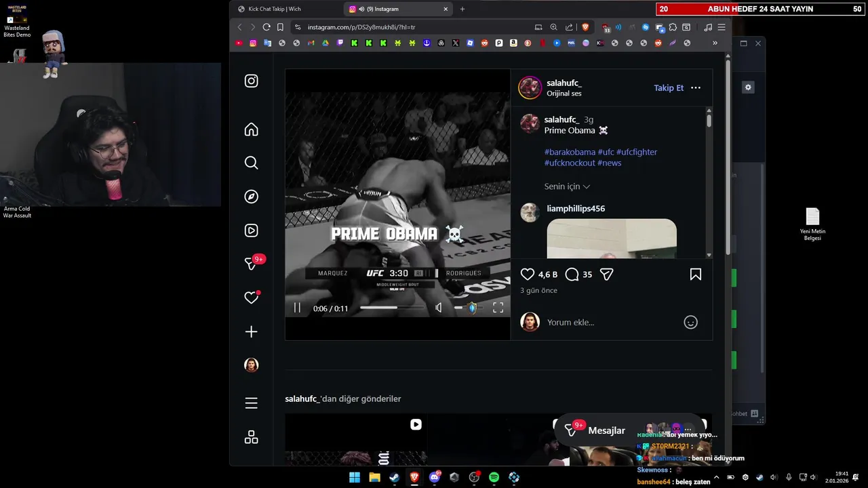Viewport: 868px width, 488px height.
Task: Open the Instagram logo home link
Action: pyautogui.click(x=252, y=81)
